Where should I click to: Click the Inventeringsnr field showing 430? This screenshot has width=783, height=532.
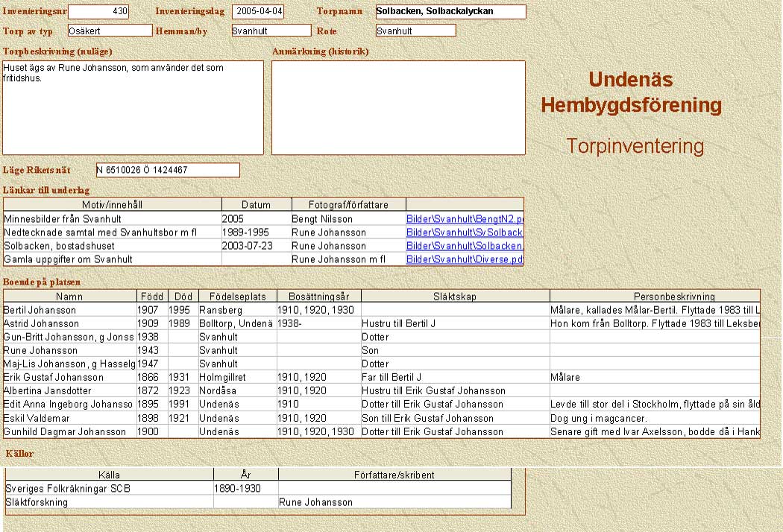98,12
